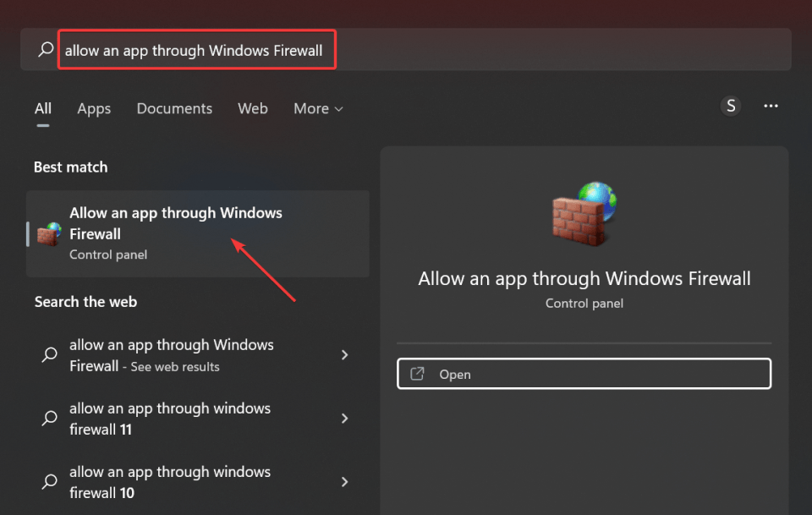
Task: Expand the 'See web results' suggestion chevron
Action: tap(345, 355)
